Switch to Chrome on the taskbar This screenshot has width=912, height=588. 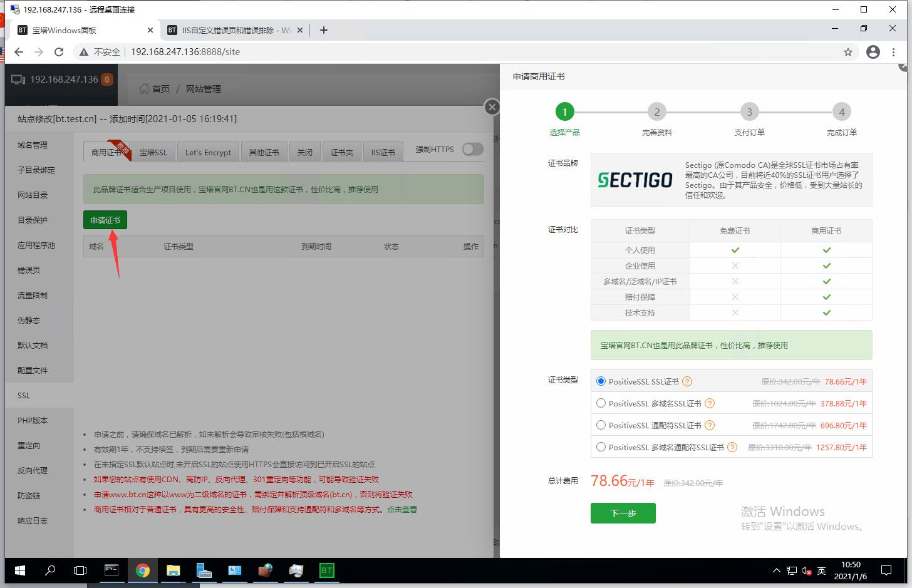click(143, 570)
